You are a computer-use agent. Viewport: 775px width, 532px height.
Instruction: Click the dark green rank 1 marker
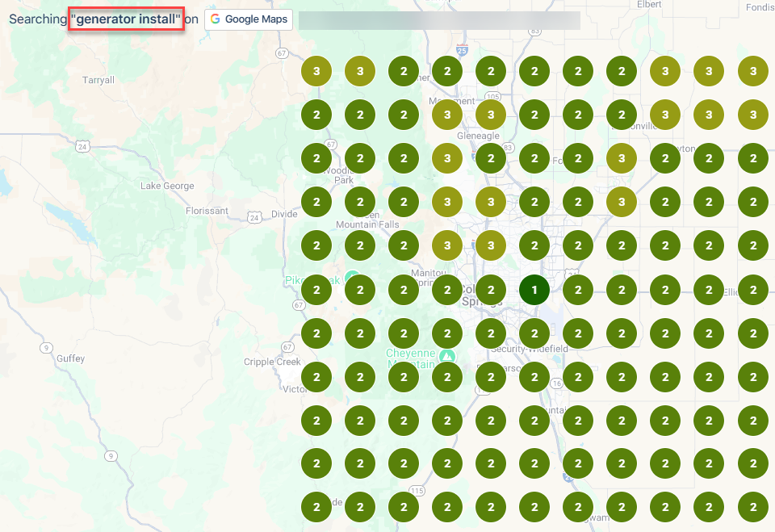534,290
